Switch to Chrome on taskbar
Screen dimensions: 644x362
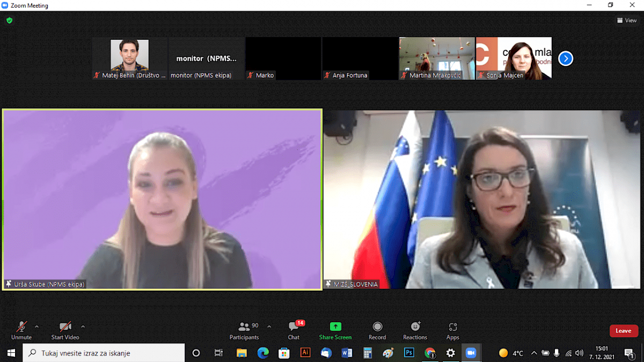tap(430, 353)
